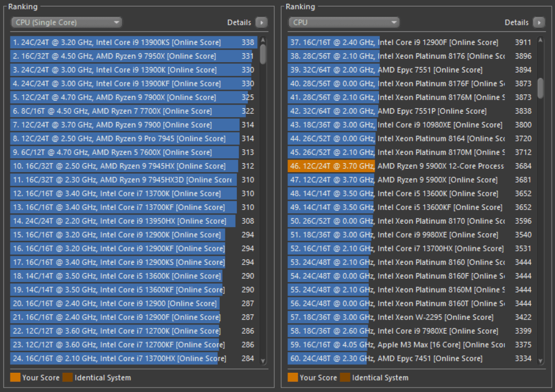The width and height of the screenshot is (555, 392).
Task: Select row 20 Intel Core i9 12900
Action: point(134,303)
